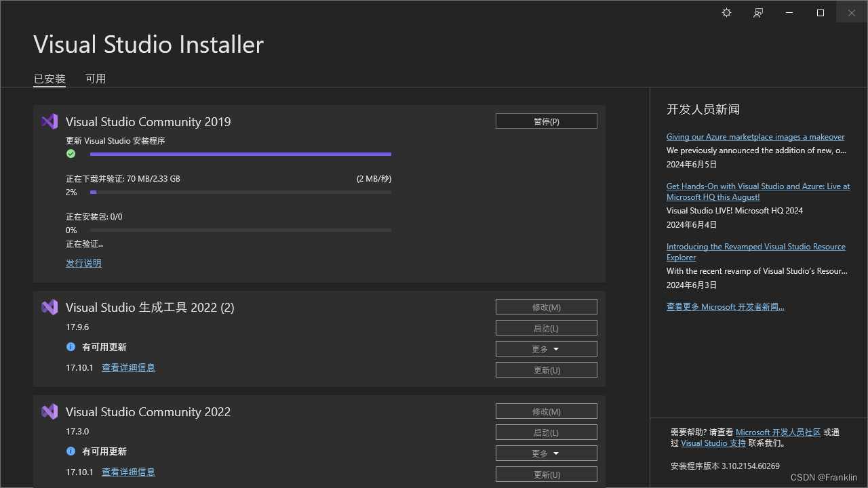Open 查看详细信息 for 生成工具 17.10.1

coord(128,367)
